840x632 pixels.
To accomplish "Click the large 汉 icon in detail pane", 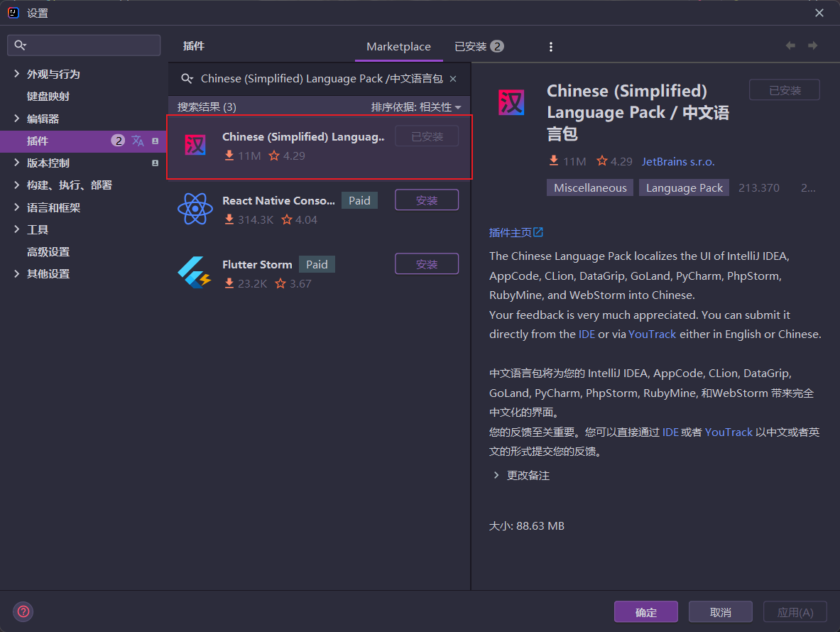I will (512, 102).
